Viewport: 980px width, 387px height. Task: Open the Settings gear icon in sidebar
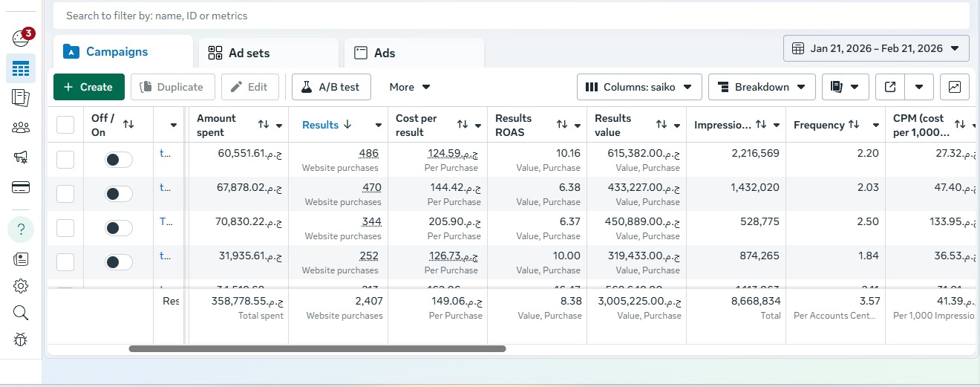tap(21, 286)
